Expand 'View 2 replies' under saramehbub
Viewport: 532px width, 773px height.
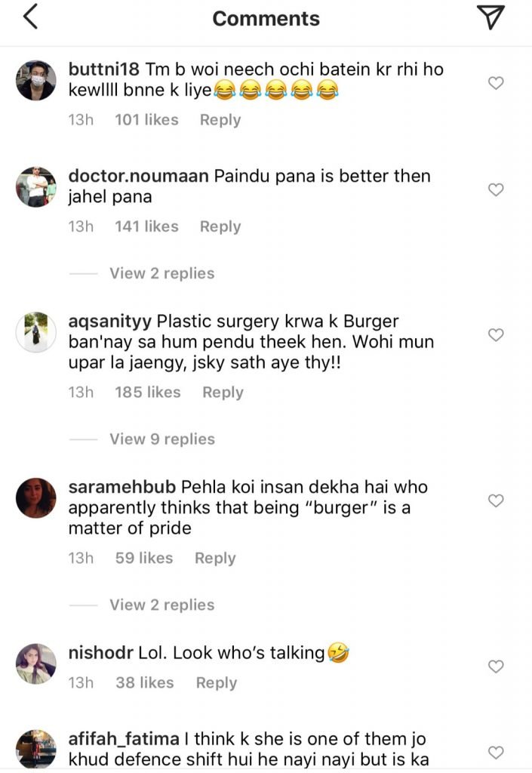pyautogui.click(x=161, y=605)
